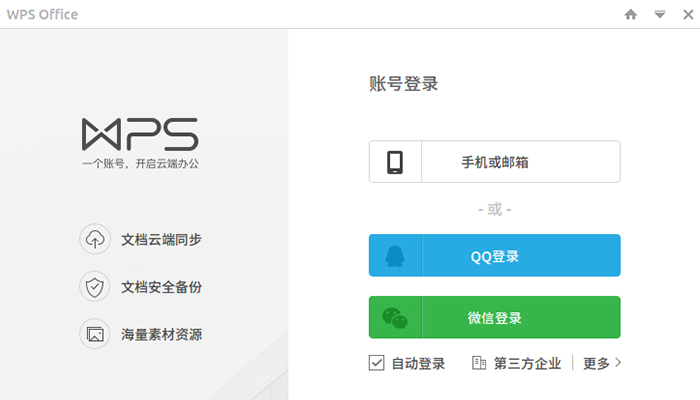
Task: Click the shield backup icon
Action: [95, 287]
